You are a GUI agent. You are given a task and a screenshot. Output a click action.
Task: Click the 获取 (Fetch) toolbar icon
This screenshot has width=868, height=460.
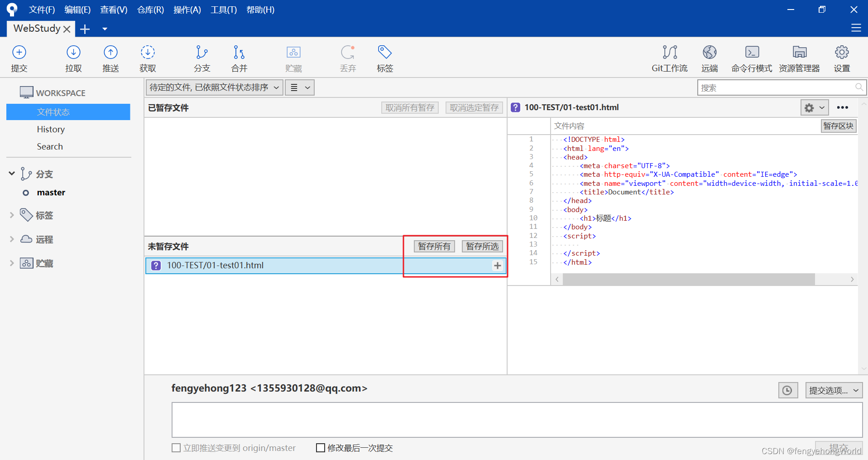coord(148,58)
